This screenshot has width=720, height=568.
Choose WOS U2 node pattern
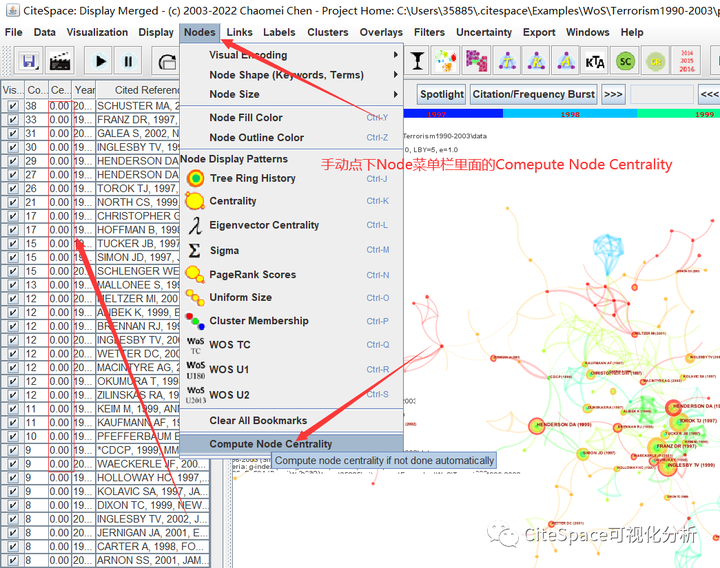(x=292, y=395)
